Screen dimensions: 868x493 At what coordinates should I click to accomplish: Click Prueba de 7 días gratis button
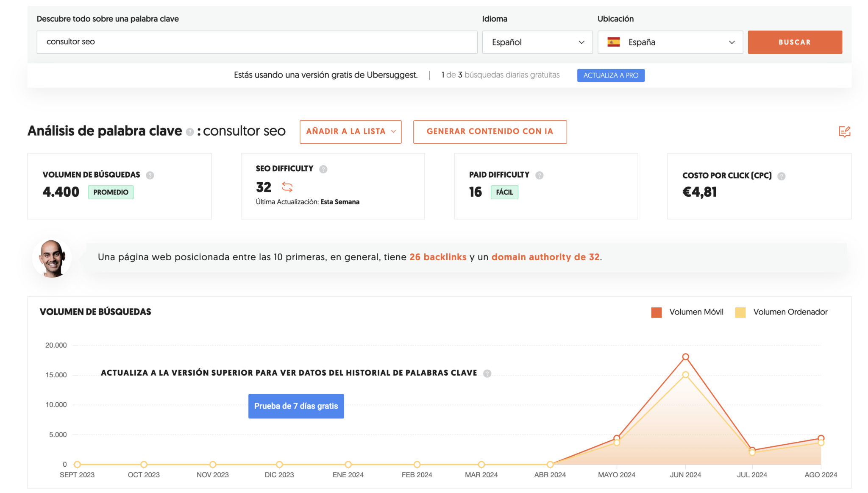point(296,406)
